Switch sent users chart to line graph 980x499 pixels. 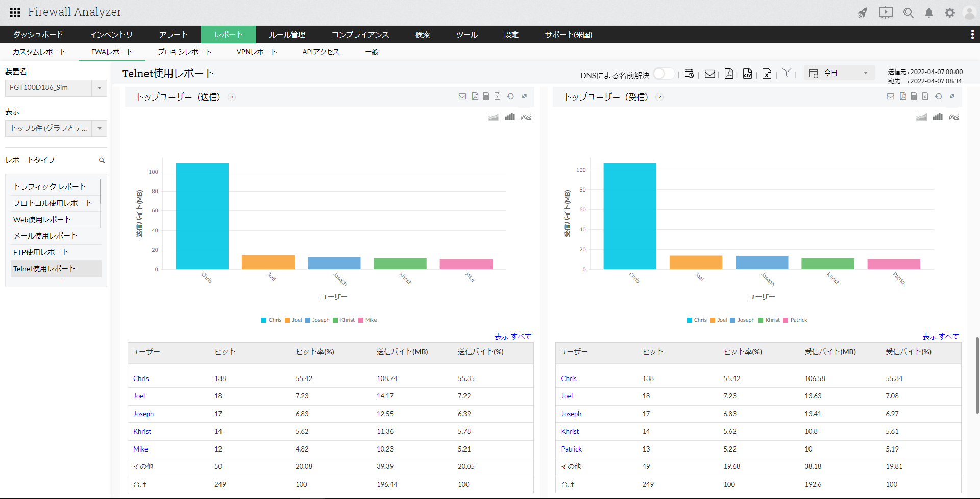tap(526, 117)
